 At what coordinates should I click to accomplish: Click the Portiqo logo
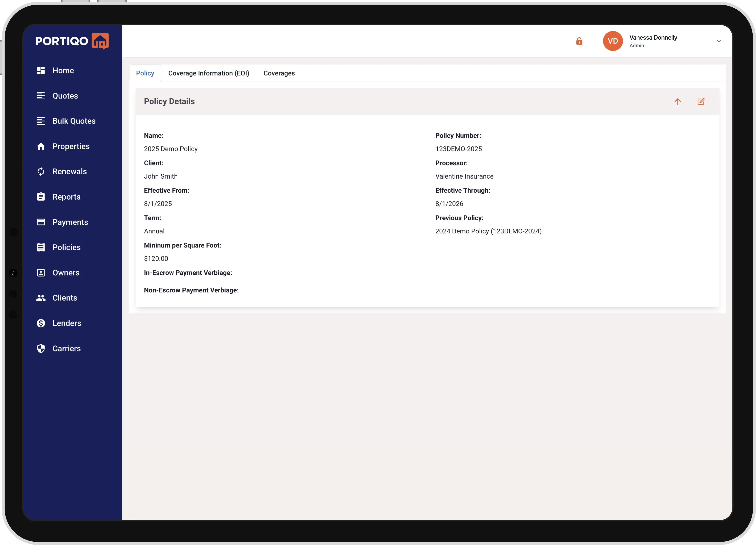pyautogui.click(x=72, y=41)
